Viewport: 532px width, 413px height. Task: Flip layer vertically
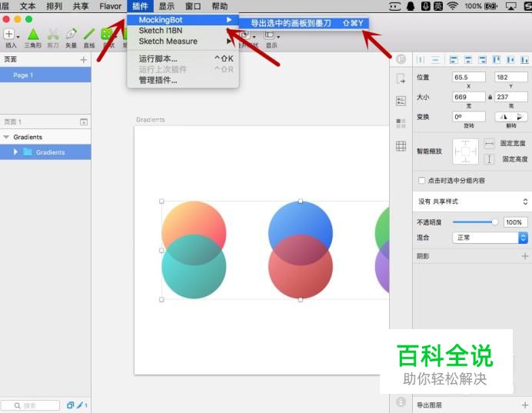coord(520,117)
